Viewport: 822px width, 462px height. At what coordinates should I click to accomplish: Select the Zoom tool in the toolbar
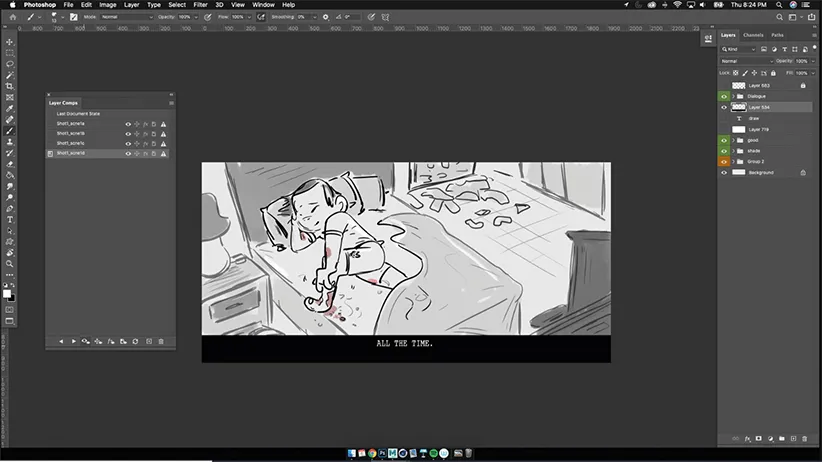(x=10, y=263)
